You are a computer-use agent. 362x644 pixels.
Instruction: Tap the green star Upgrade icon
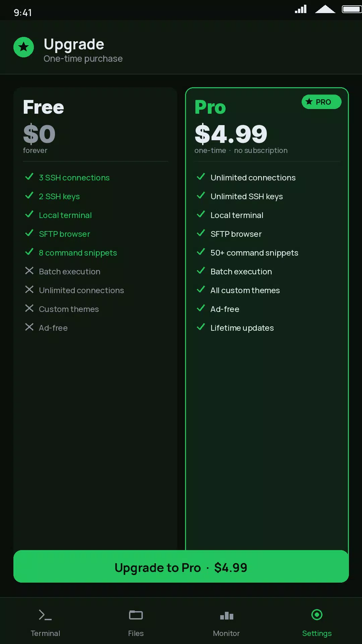click(23, 47)
